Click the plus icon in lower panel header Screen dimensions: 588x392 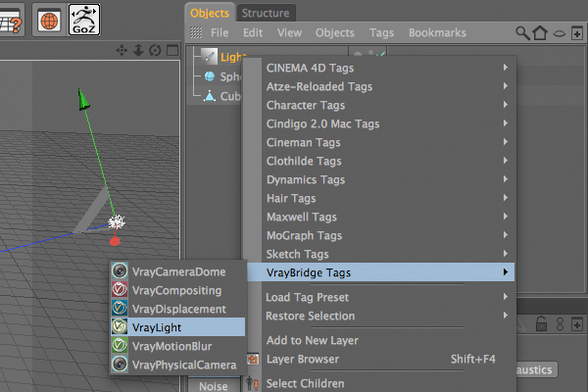(x=577, y=324)
